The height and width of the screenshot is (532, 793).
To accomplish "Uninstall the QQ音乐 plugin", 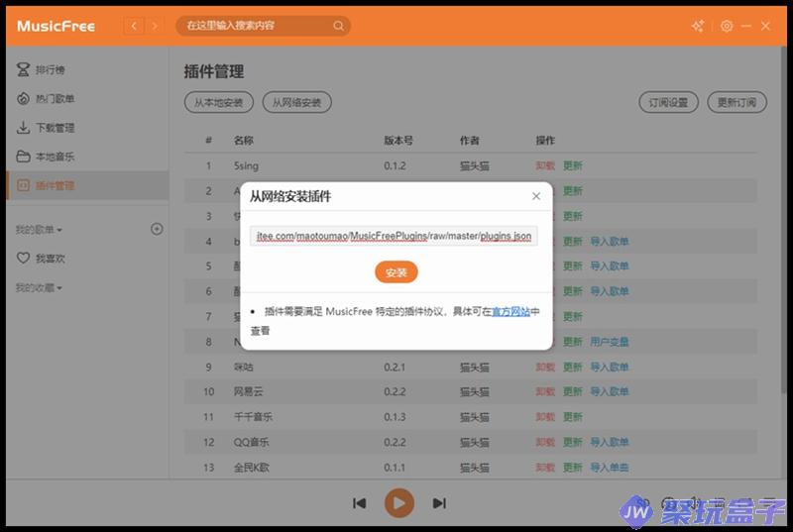I will (x=545, y=442).
